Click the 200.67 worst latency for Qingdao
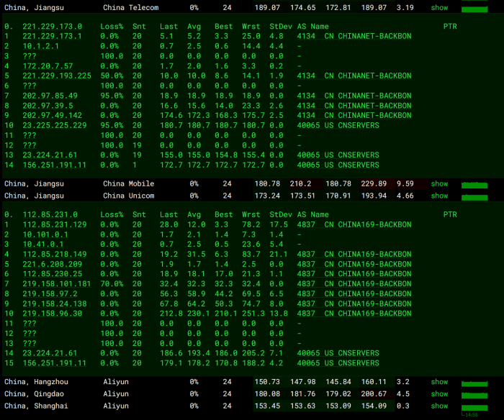The height and width of the screenshot is (420, 504). 374,394
